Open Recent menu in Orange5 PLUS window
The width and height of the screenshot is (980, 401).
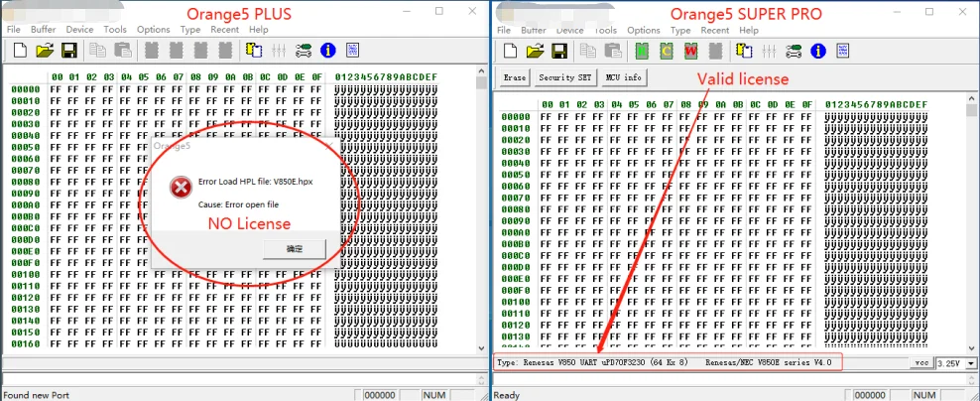pos(224,30)
